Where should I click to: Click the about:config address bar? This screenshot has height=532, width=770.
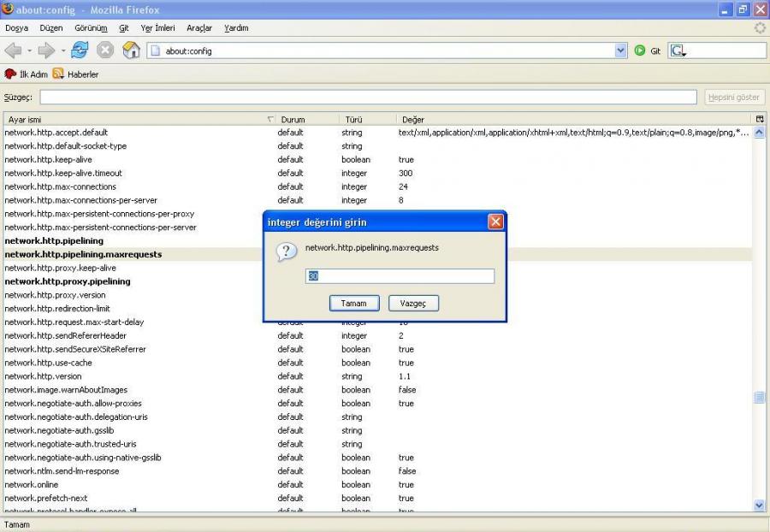click(381, 50)
